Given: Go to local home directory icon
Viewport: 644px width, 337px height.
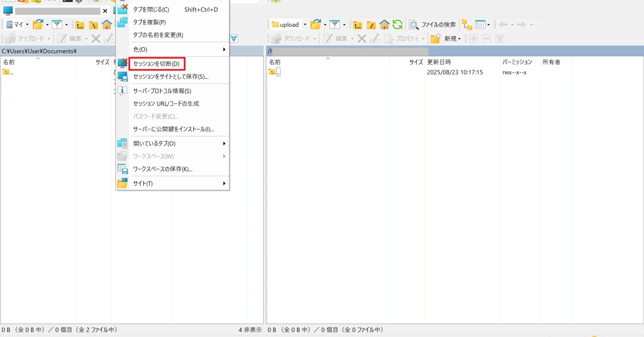Looking at the screenshot, I should (x=107, y=25).
